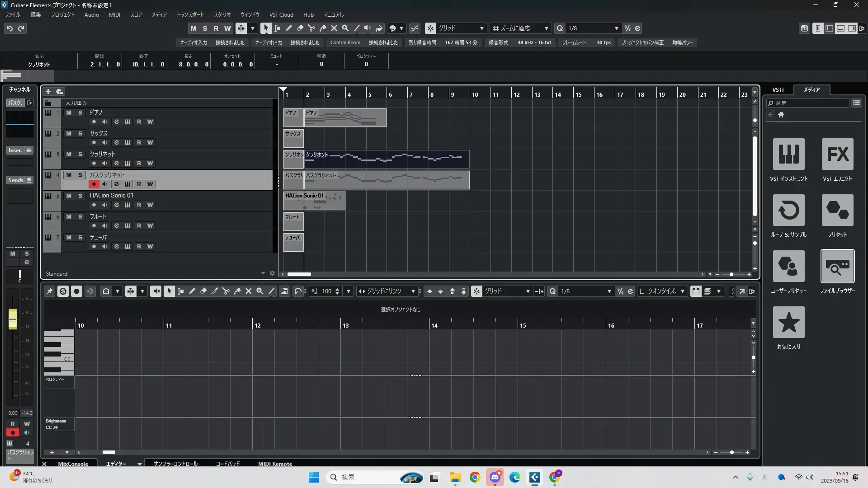Select the Glue tool in main toolbar
Screen dimensions: 868x488
click(322, 28)
